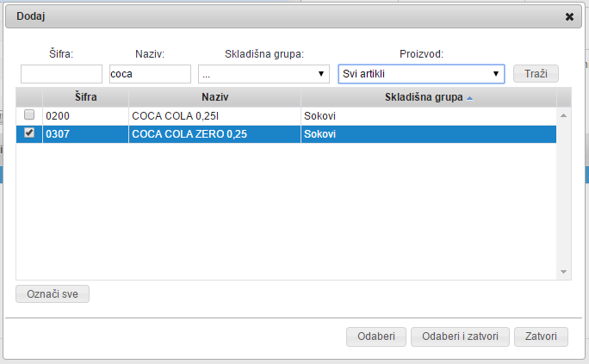The height and width of the screenshot is (364, 589).
Task: Untick the checkbox for row 0307
Action: click(x=29, y=133)
